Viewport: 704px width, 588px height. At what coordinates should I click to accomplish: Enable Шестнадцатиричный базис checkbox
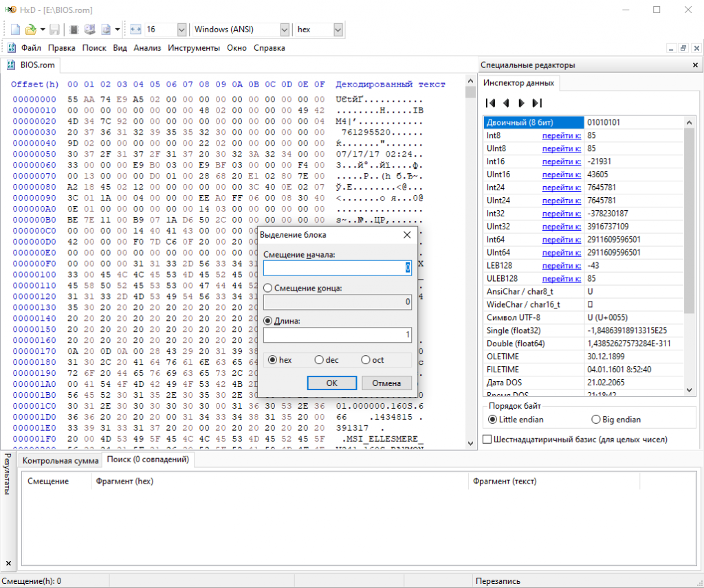point(487,439)
